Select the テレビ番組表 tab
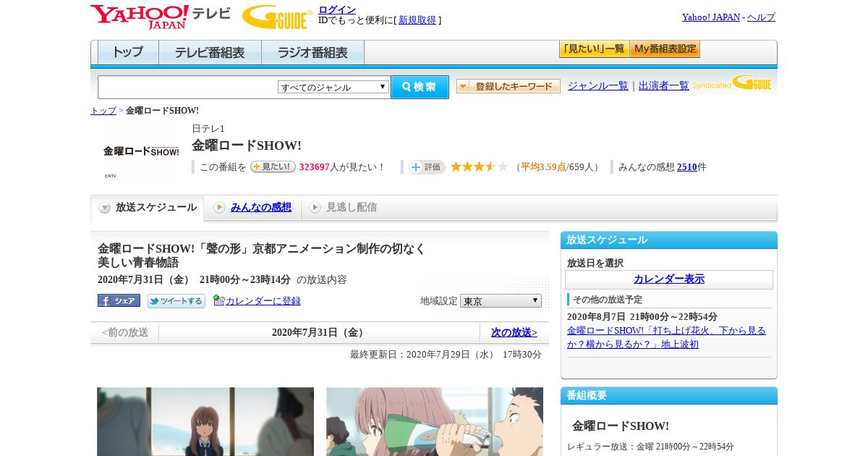Screen dimensions: 868x456 coord(210,53)
